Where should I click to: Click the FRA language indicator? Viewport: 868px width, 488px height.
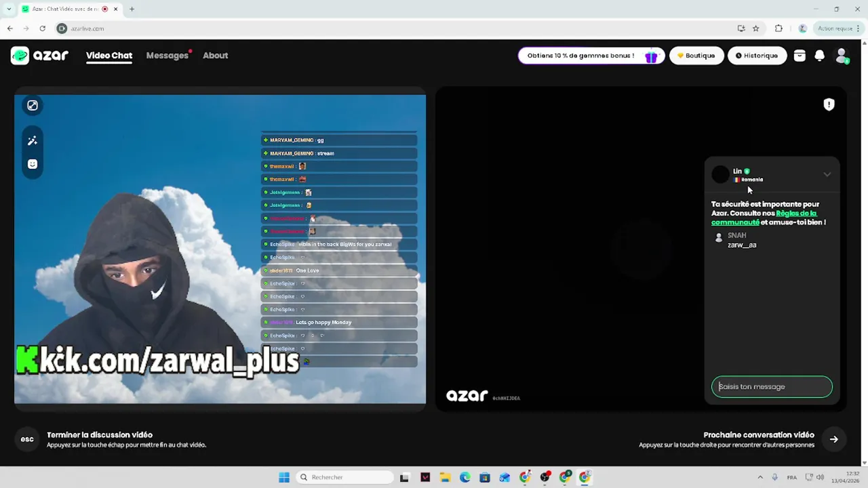coord(791,477)
